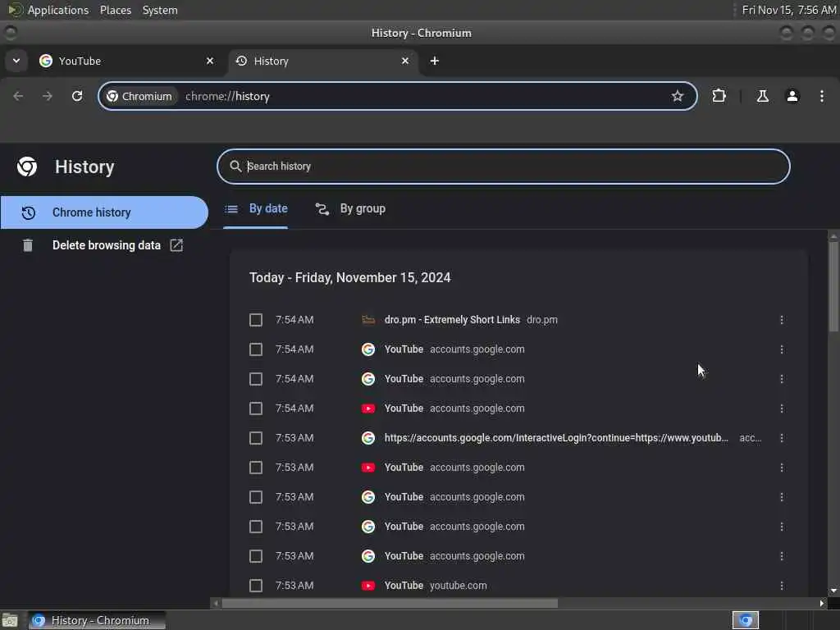Open more actions for 7:54 AM red-YouTube-icon entry

pyautogui.click(x=781, y=409)
